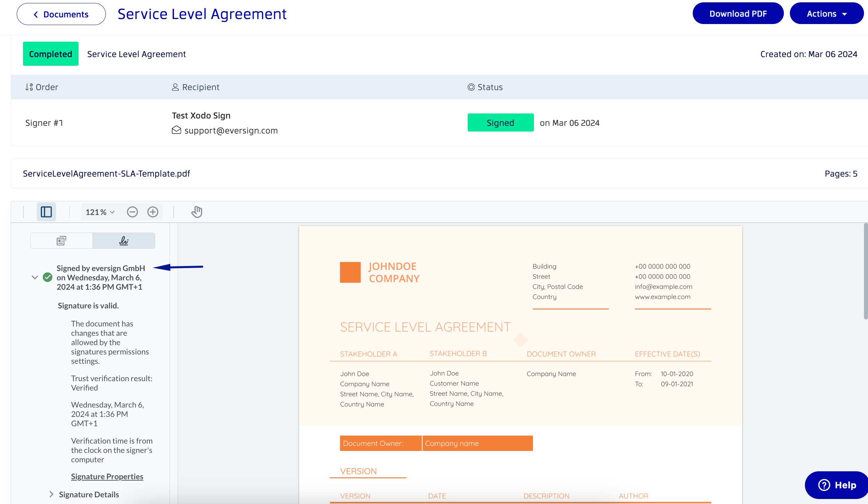Click the Recipient person icon in header

175,87
